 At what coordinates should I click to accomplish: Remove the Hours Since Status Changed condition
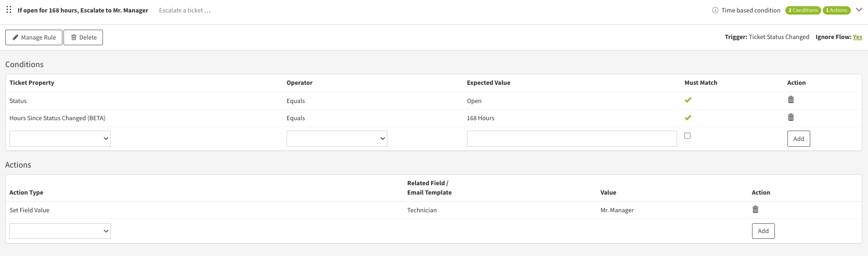pyautogui.click(x=791, y=118)
